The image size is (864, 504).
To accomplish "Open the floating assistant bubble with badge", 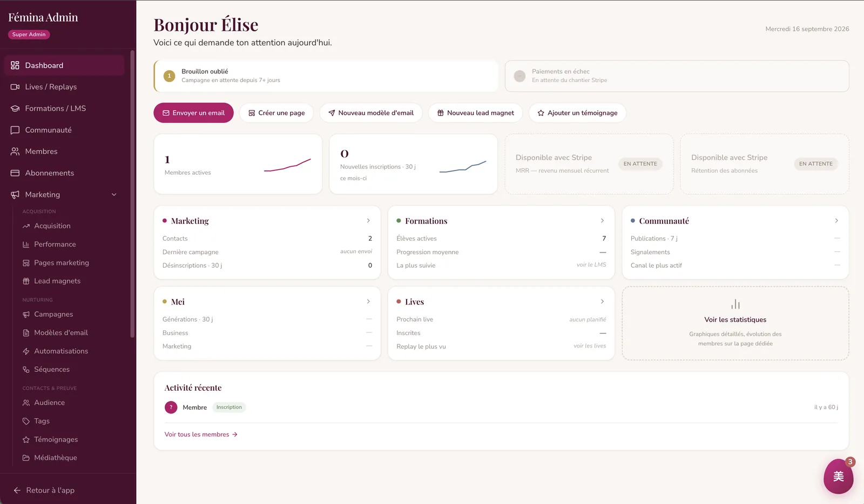I will click(x=838, y=476).
